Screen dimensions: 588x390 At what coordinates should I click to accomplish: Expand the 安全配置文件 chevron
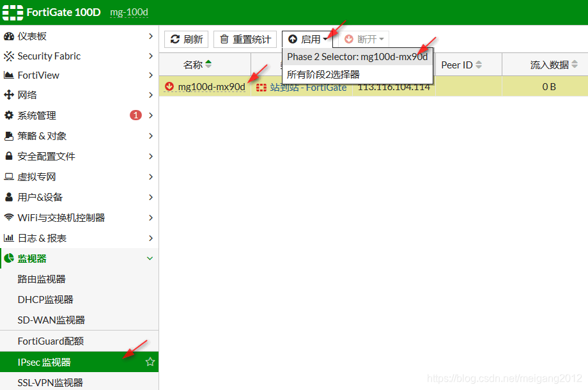[x=151, y=156]
